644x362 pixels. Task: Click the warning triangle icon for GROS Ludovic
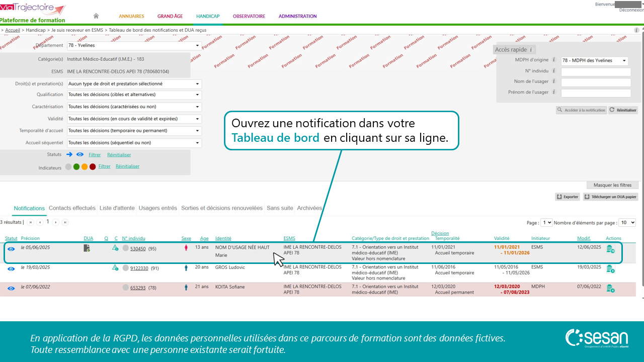115,268
